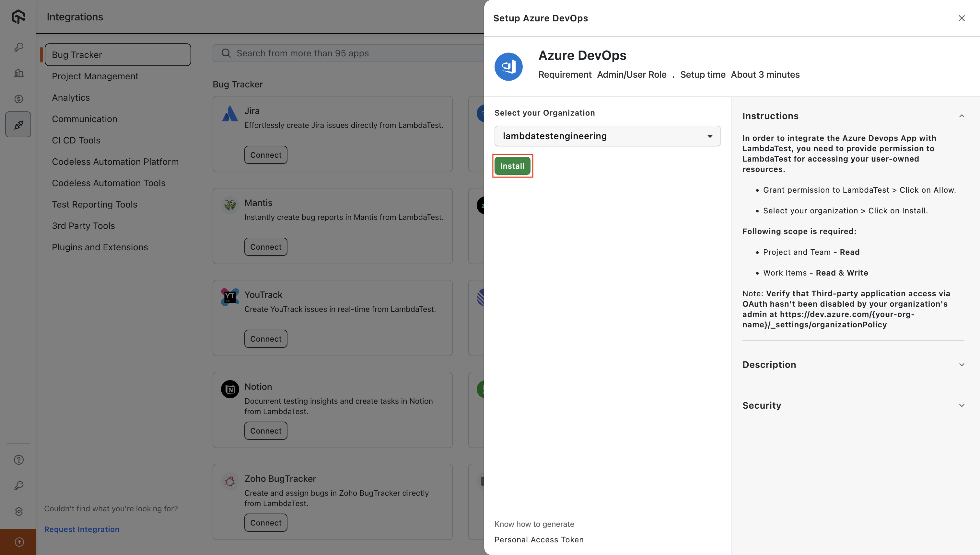
Task: Click the search apps input field
Action: pos(343,53)
